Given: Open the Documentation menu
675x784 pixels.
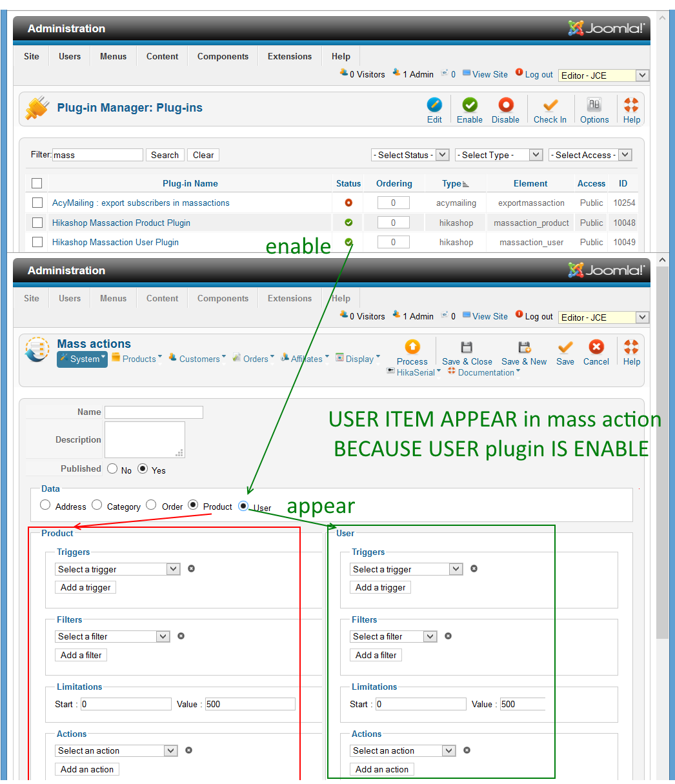Looking at the screenshot, I should point(484,372).
